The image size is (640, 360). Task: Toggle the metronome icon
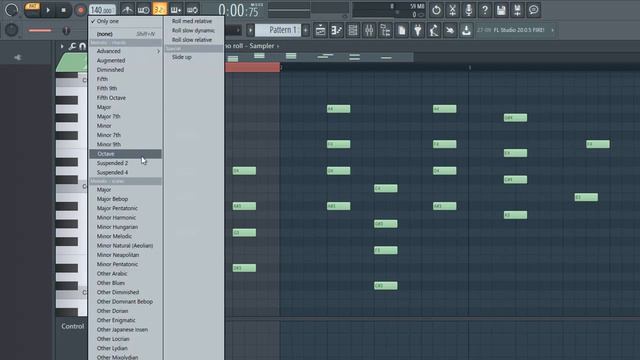pos(127,10)
